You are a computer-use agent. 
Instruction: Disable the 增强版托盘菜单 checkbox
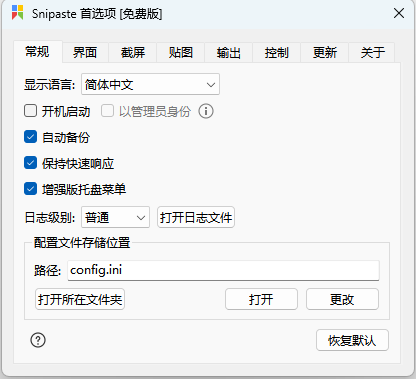(x=30, y=189)
